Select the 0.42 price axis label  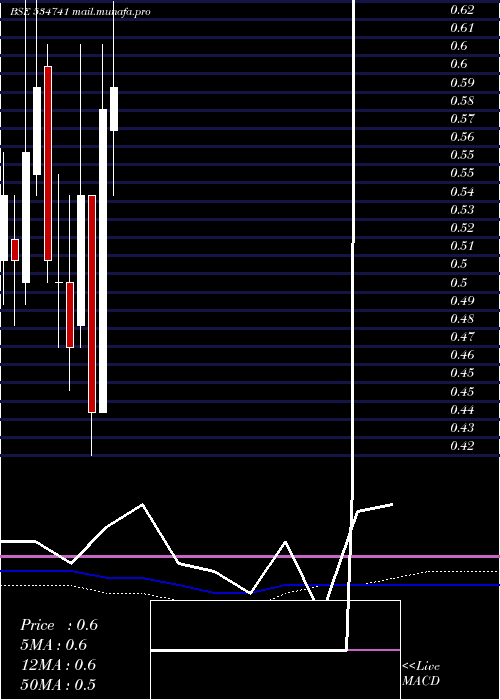point(462,446)
